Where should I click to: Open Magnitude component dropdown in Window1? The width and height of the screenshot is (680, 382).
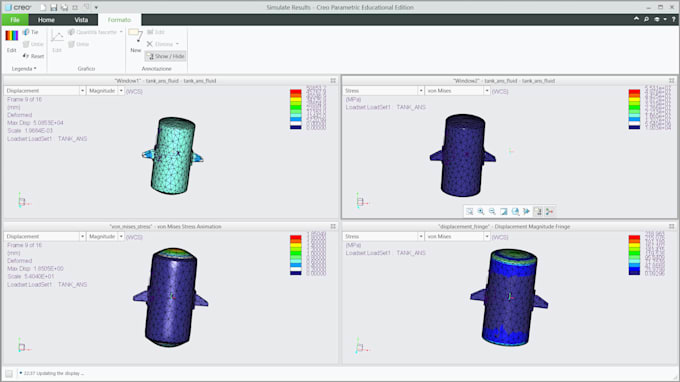click(x=105, y=91)
